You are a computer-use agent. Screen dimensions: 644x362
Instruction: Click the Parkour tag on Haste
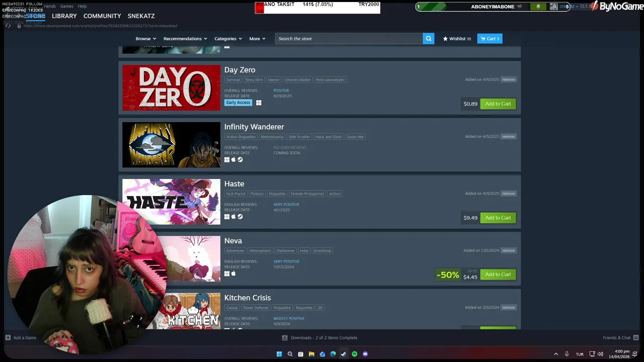[257, 194]
